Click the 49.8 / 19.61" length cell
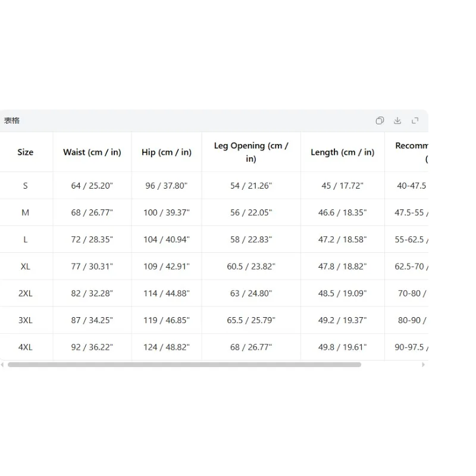 tap(343, 347)
